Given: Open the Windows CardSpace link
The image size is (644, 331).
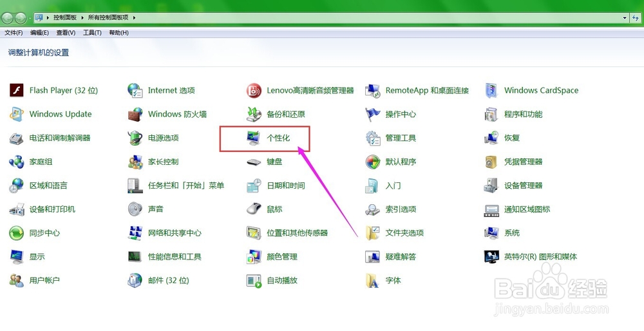Looking at the screenshot, I should pyautogui.click(x=541, y=90).
